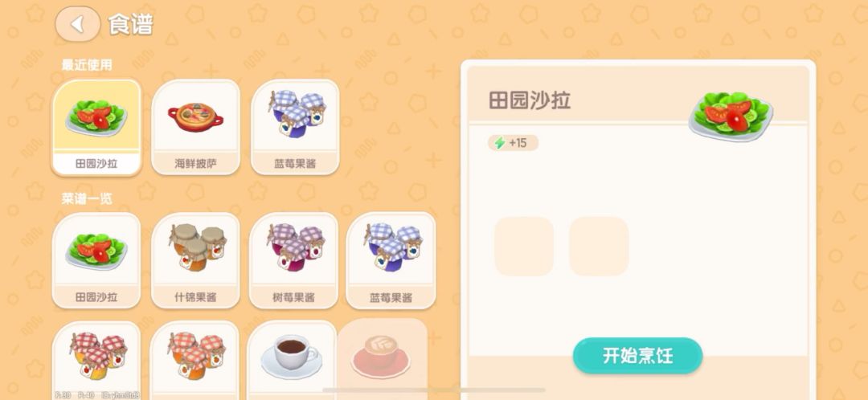Tap the second empty ingredient slot

click(x=599, y=247)
